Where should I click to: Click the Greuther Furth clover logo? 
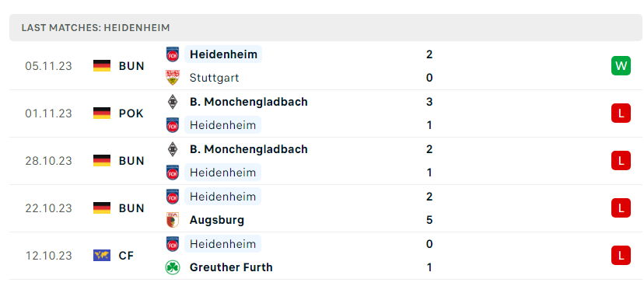tap(173, 267)
